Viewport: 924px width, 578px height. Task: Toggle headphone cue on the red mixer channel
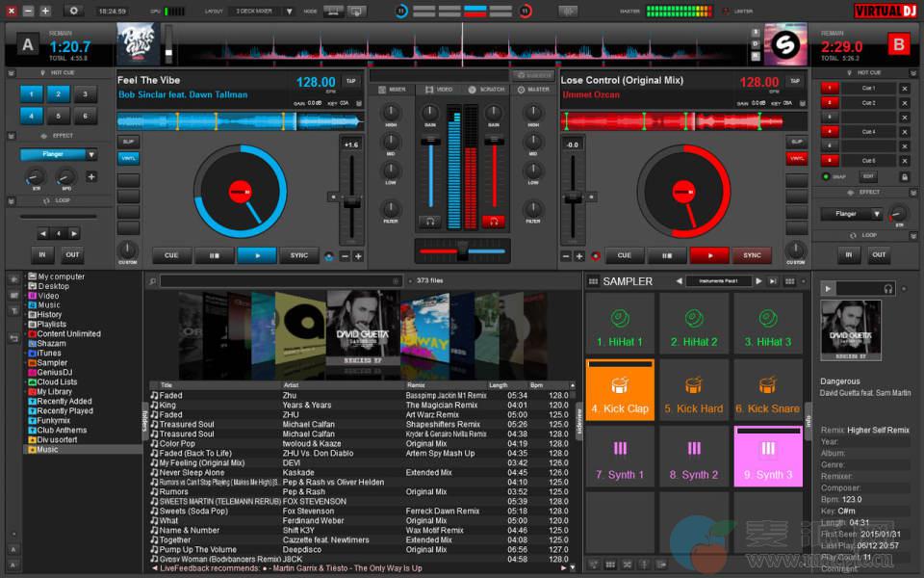click(493, 221)
